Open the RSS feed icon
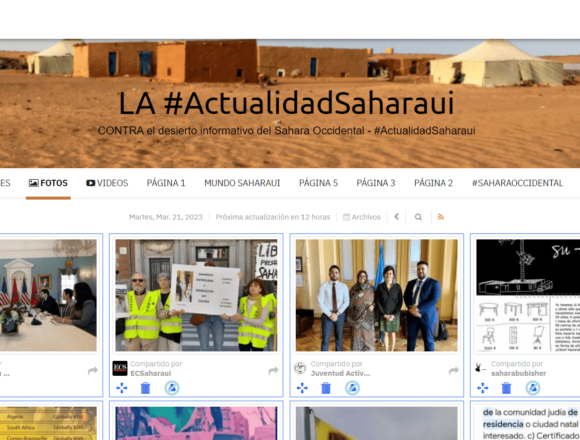This screenshot has height=440, width=580. click(441, 217)
